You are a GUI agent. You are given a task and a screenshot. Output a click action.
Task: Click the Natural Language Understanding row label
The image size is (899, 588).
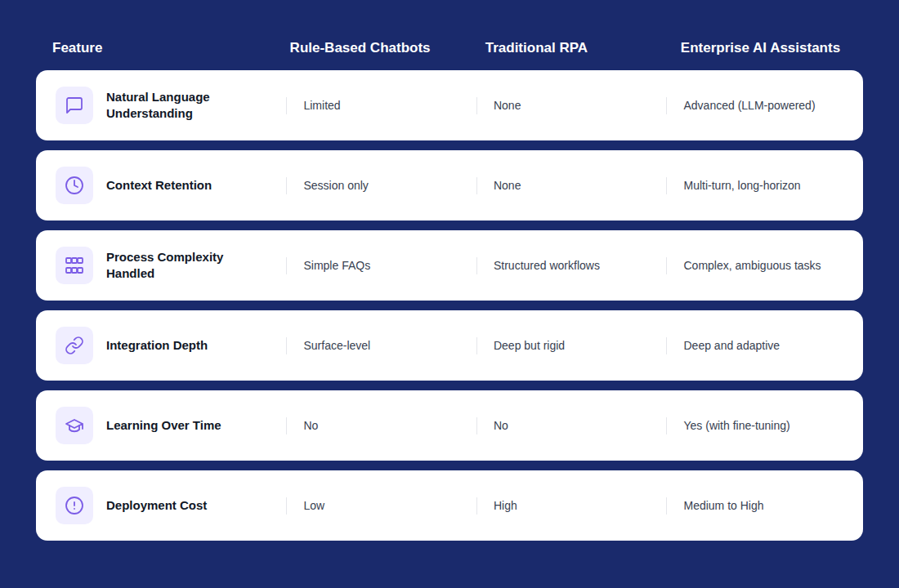click(158, 105)
